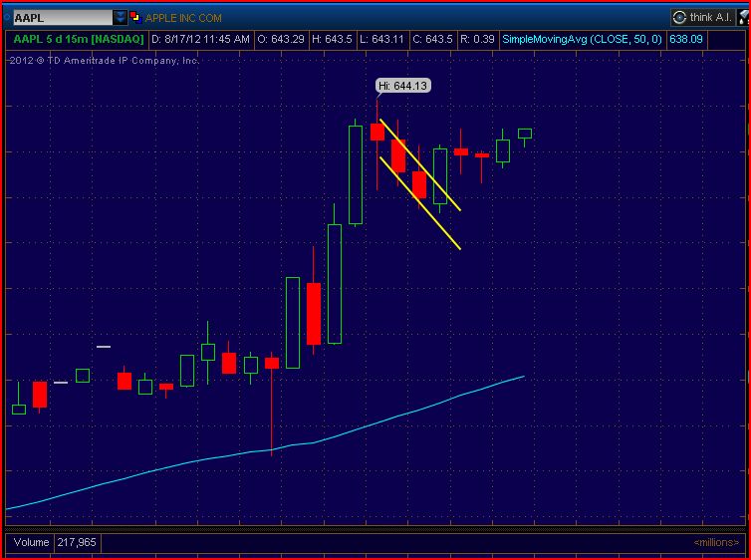
Task: Click the open price 'O: 643.29'
Action: pyautogui.click(x=280, y=39)
